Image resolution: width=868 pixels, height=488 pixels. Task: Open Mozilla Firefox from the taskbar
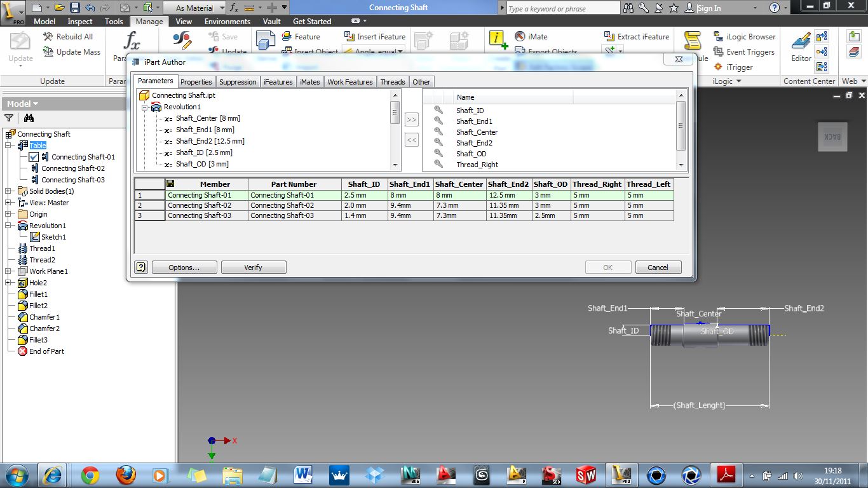(x=126, y=475)
